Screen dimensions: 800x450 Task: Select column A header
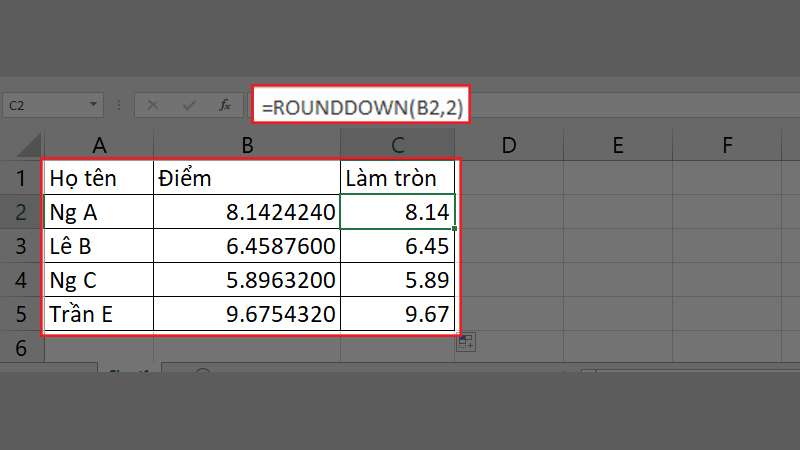pyautogui.click(x=99, y=145)
